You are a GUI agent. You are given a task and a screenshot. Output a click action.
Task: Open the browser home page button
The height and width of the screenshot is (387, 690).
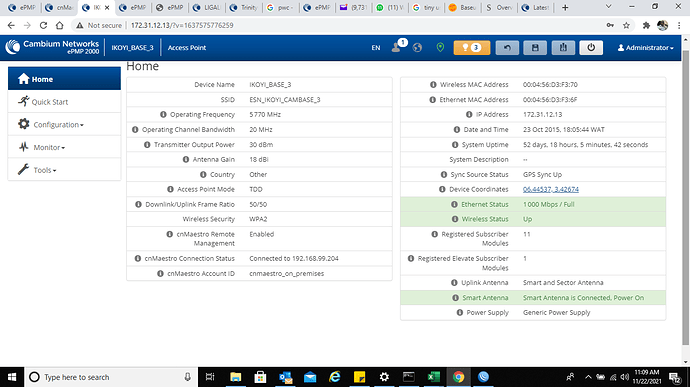click(59, 26)
